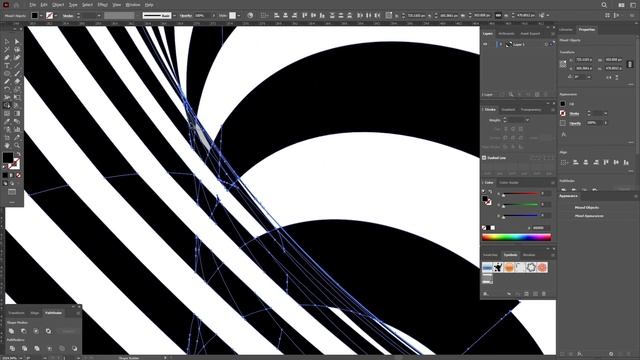Open the Effect menu
The width and height of the screenshot is (640, 360).
[x=102, y=5]
